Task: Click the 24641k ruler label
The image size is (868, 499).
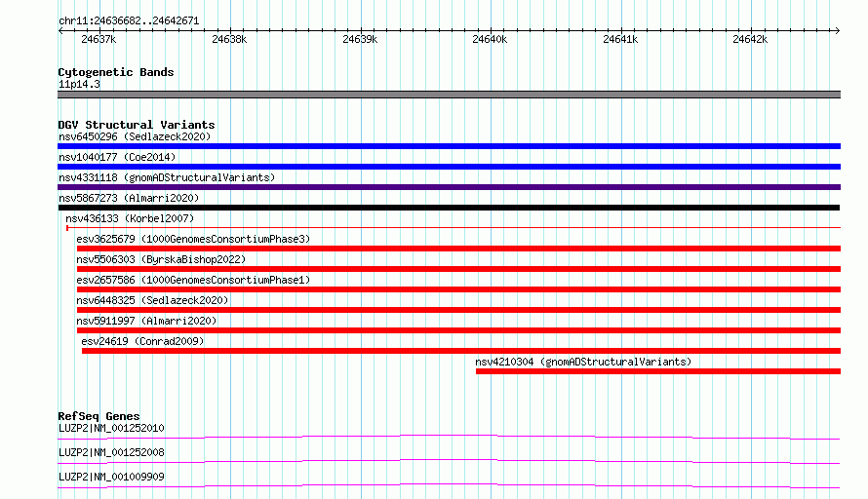Action: 620,39
